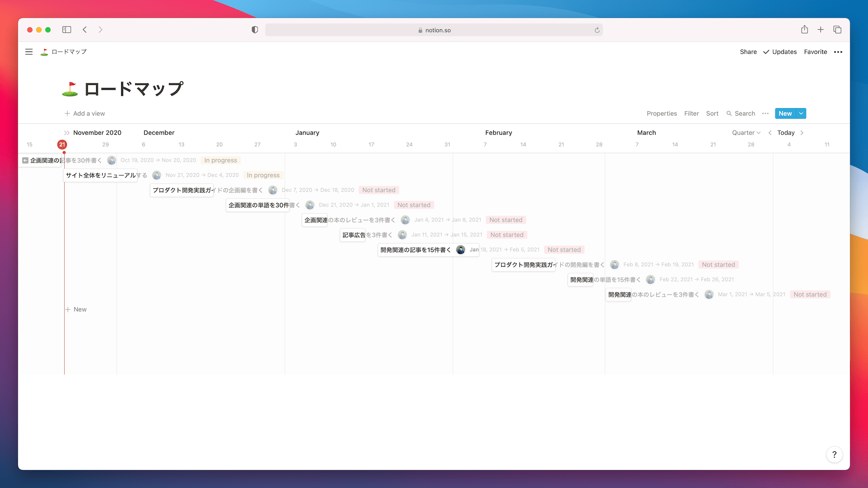Click the Today navigation button
The image size is (868, 488).
tap(785, 132)
